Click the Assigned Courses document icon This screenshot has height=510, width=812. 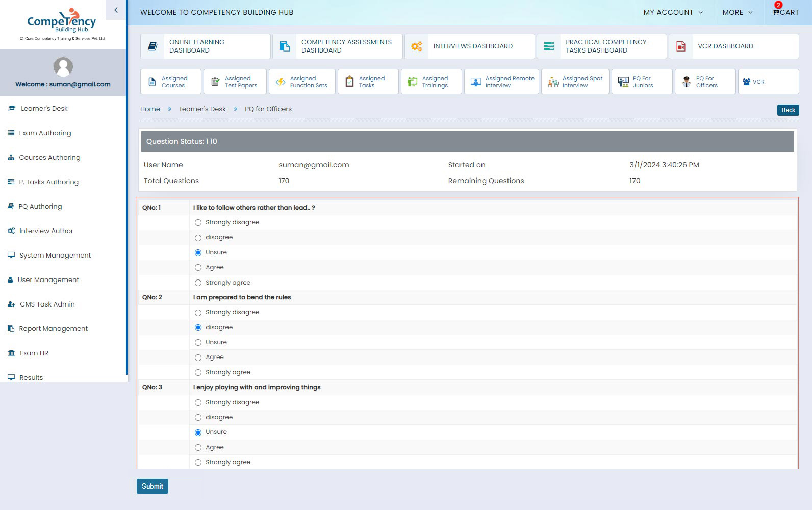pos(152,82)
